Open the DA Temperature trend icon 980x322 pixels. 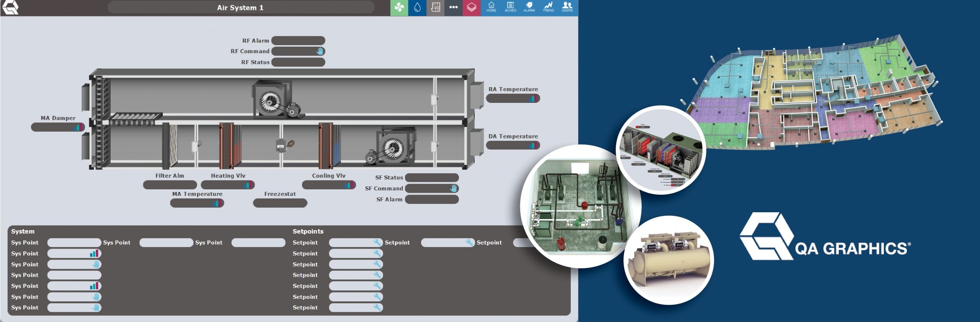pyautogui.click(x=533, y=145)
